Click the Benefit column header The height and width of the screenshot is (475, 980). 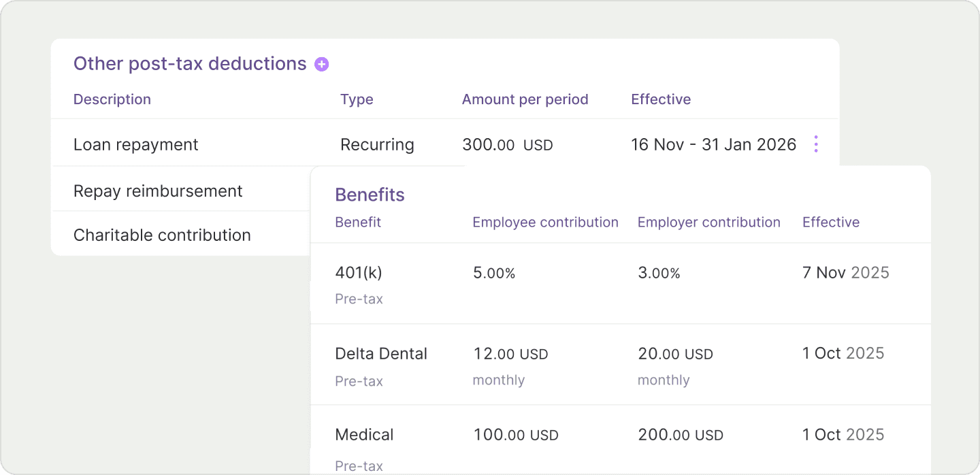(358, 222)
